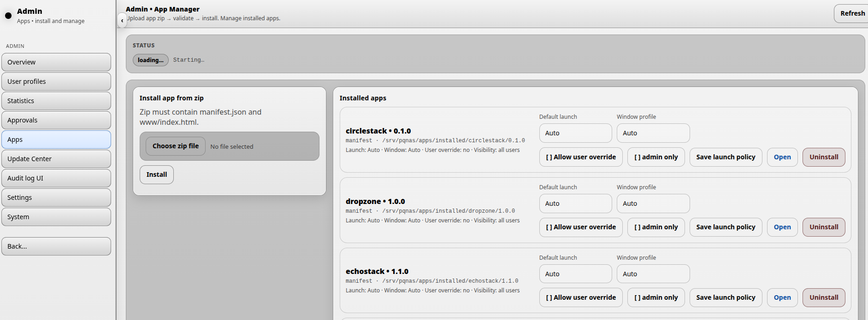This screenshot has height=320, width=868.
Task: Open circlestack Window profile dropdown
Action: (x=653, y=133)
